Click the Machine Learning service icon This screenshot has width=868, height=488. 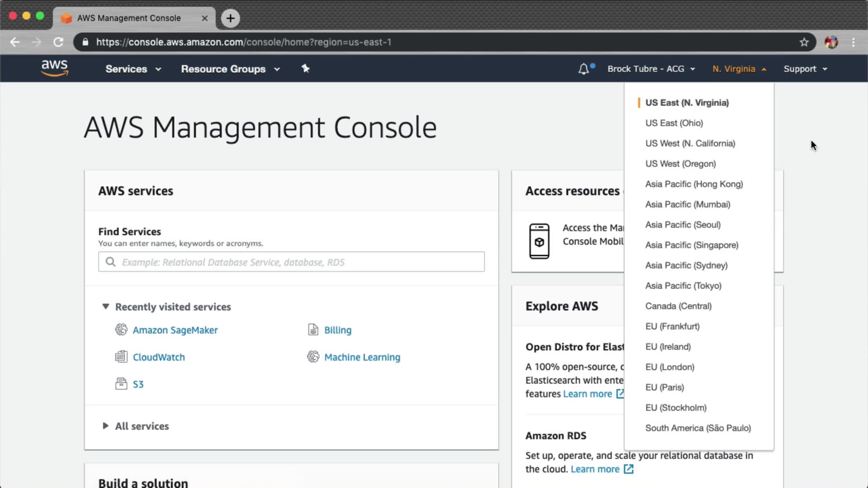click(313, 357)
